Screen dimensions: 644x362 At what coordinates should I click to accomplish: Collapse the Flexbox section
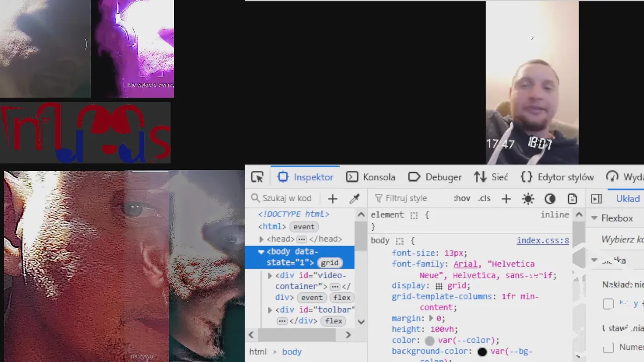[x=594, y=218]
